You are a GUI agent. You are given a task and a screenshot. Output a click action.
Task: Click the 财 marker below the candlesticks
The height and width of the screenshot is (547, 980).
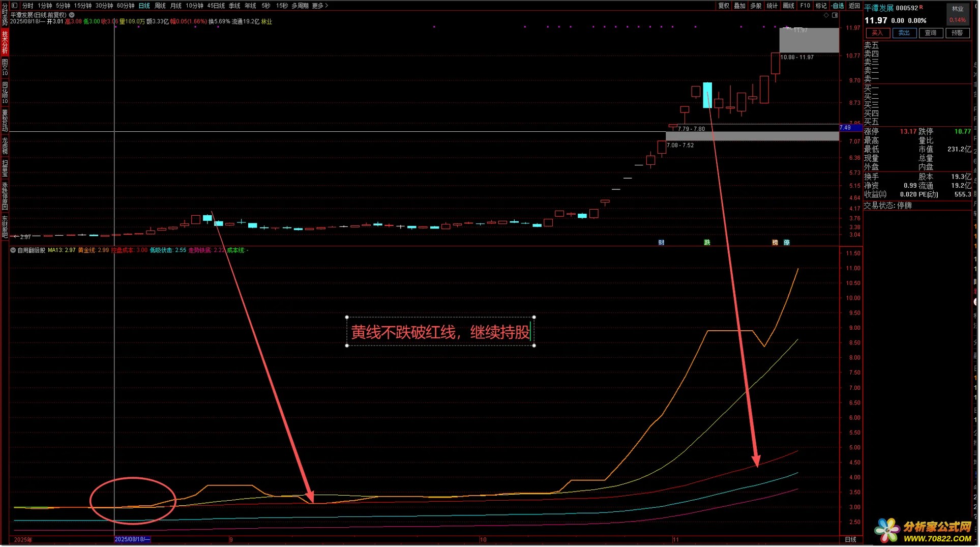(661, 243)
